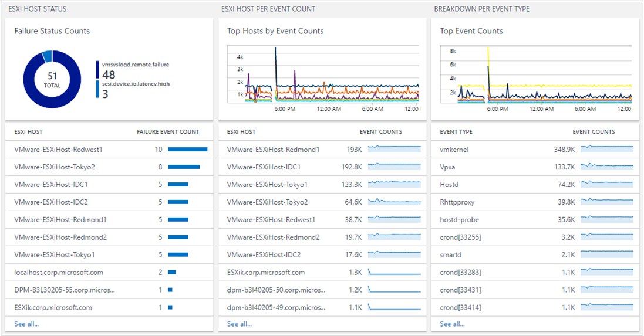Select localhost.corp.microsoft.com failure row
This screenshot has width=644, height=336.
tap(109, 273)
